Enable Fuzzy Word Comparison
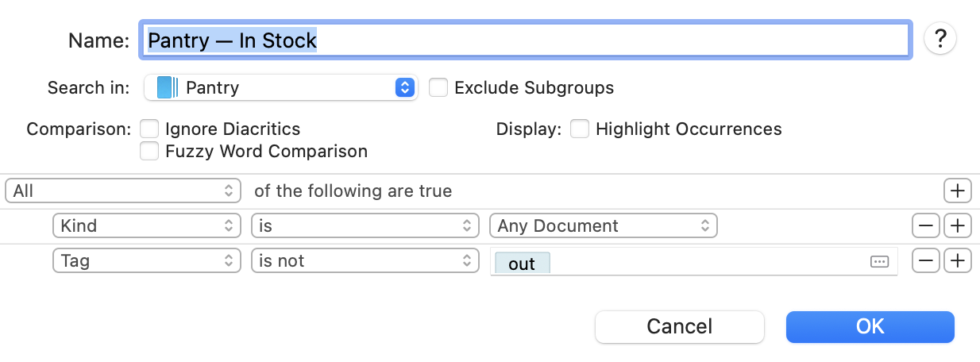This screenshot has width=980, height=362. 149,151
